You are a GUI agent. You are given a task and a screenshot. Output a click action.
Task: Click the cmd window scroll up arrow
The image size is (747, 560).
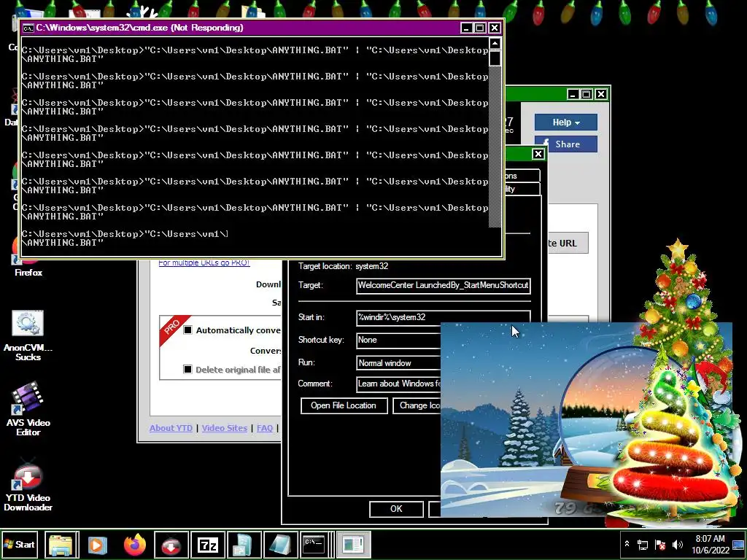coord(495,43)
